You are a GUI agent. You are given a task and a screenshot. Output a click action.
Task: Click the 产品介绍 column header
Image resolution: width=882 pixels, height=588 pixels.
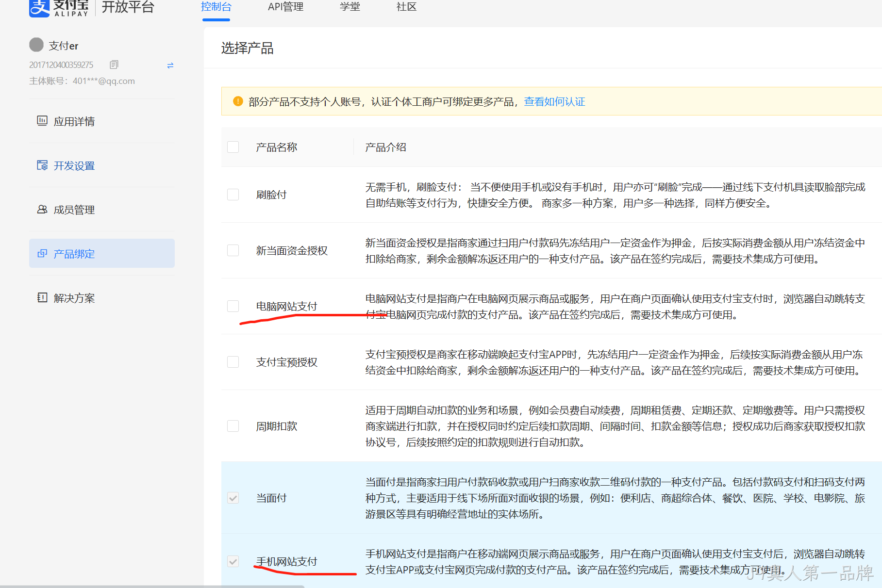click(x=386, y=147)
